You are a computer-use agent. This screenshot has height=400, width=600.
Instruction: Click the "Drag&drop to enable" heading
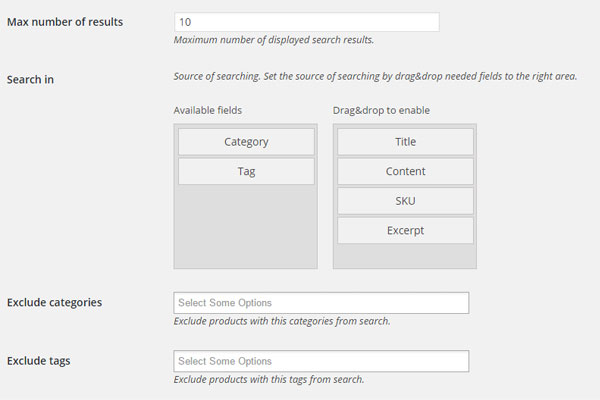click(x=381, y=110)
